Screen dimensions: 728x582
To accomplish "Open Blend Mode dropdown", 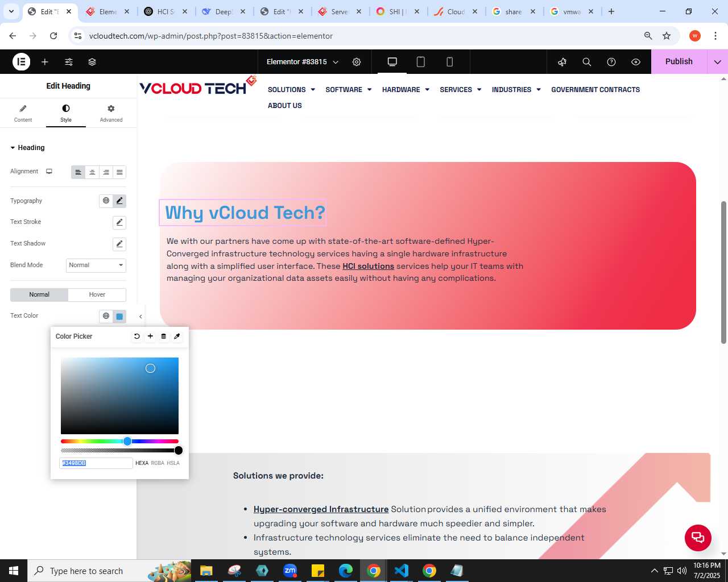I will (96, 265).
